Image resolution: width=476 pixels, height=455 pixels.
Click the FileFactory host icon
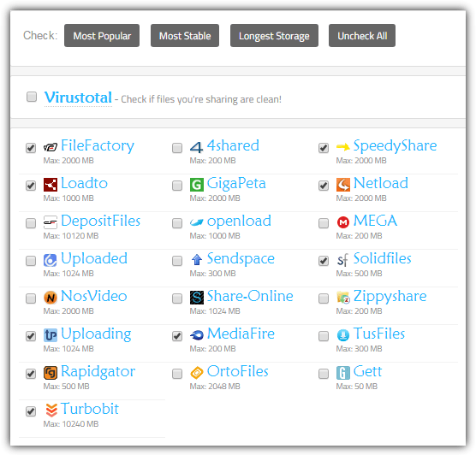tap(51, 147)
